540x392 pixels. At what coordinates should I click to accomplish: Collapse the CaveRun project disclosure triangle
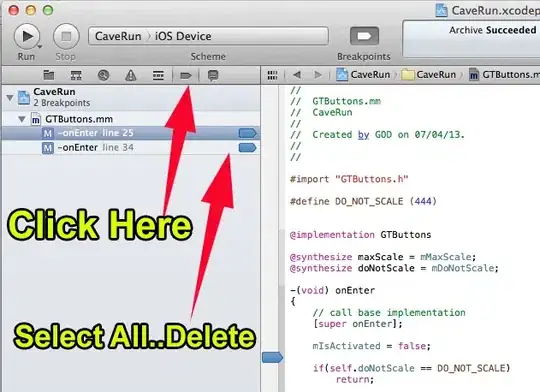[x=10, y=97]
